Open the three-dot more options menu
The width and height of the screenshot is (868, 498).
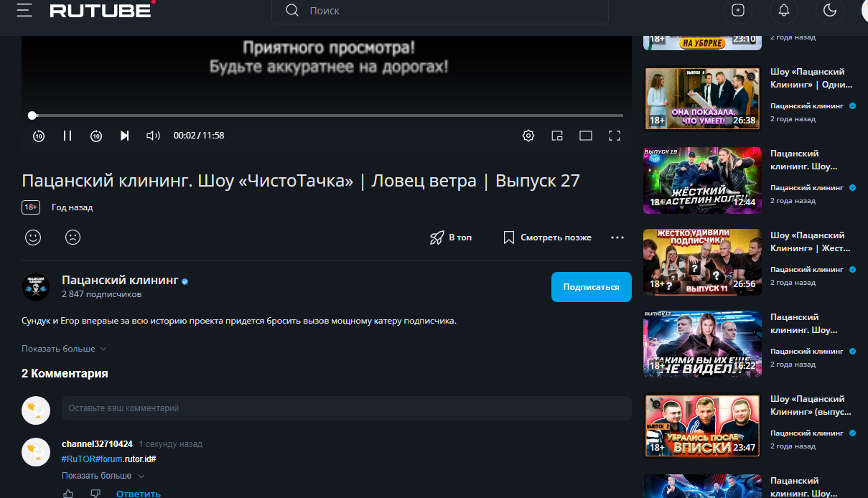point(617,238)
